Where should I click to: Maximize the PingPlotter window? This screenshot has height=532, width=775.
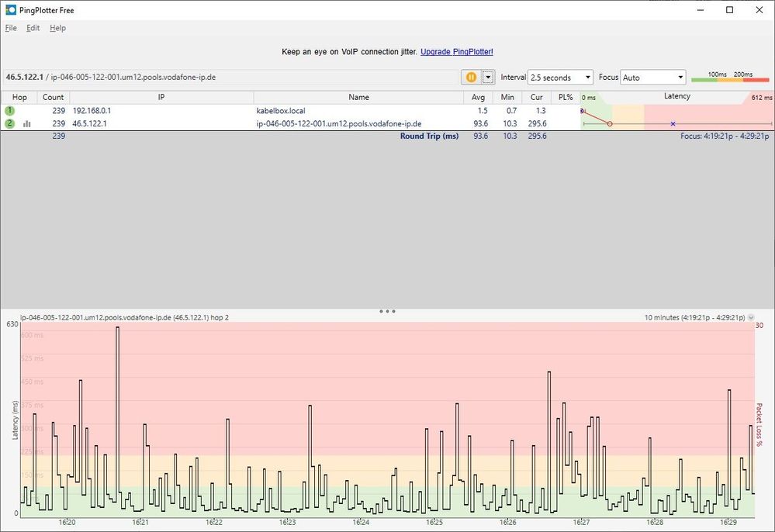pyautogui.click(x=729, y=10)
